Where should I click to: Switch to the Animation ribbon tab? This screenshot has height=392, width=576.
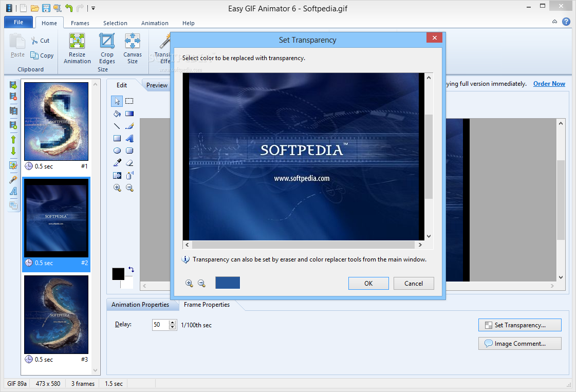pyautogui.click(x=155, y=23)
